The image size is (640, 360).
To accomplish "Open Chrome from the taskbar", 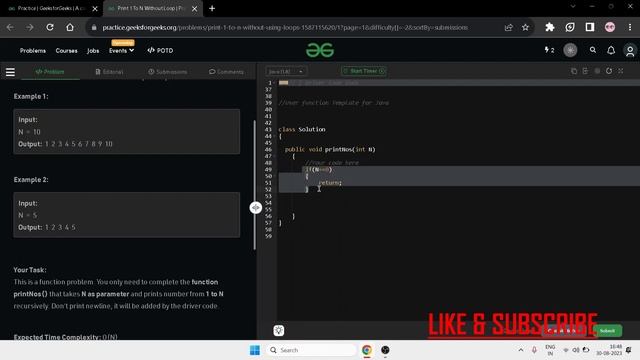I will [x=367, y=350].
